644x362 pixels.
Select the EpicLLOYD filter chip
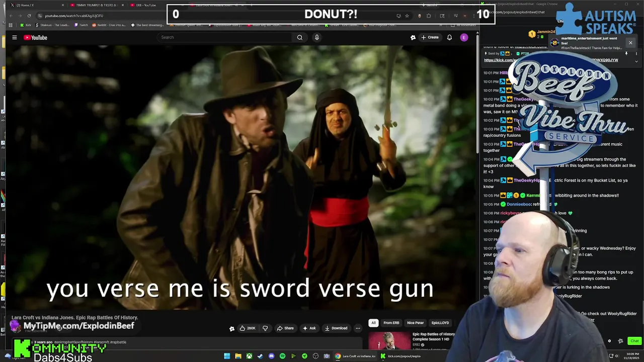click(440, 323)
